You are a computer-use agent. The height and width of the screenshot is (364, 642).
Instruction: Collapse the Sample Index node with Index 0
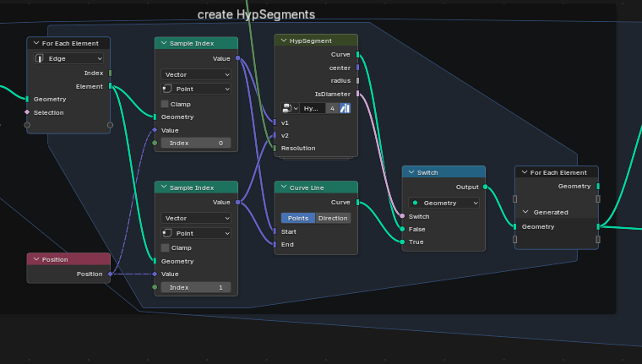pyautogui.click(x=164, y=43)
